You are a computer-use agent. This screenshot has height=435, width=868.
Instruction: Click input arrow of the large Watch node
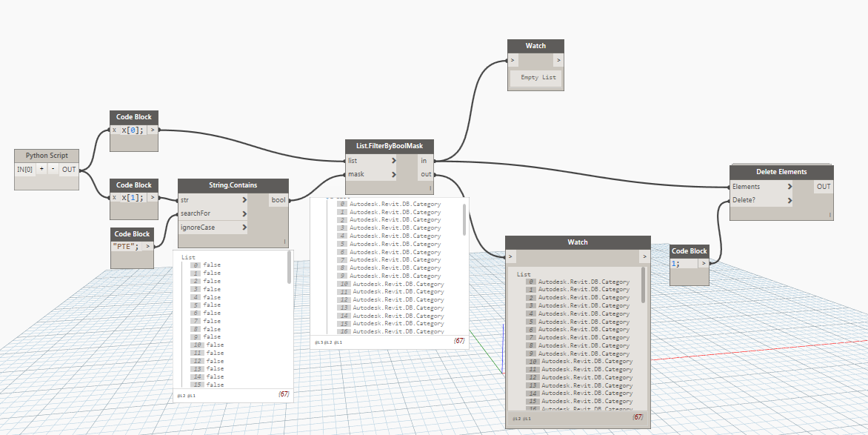(x=511, y=256)
